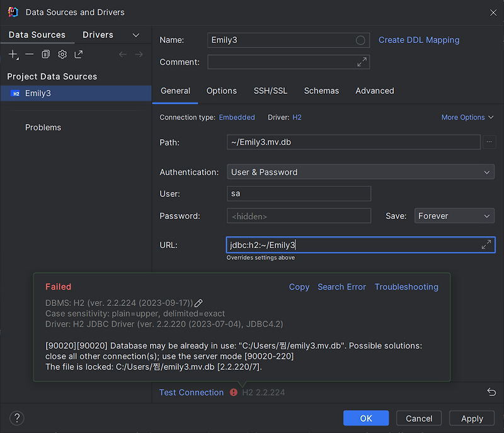This screenshot has height=433, width=504.
Task: Click the Test Connection link
Action: [192, 392]
